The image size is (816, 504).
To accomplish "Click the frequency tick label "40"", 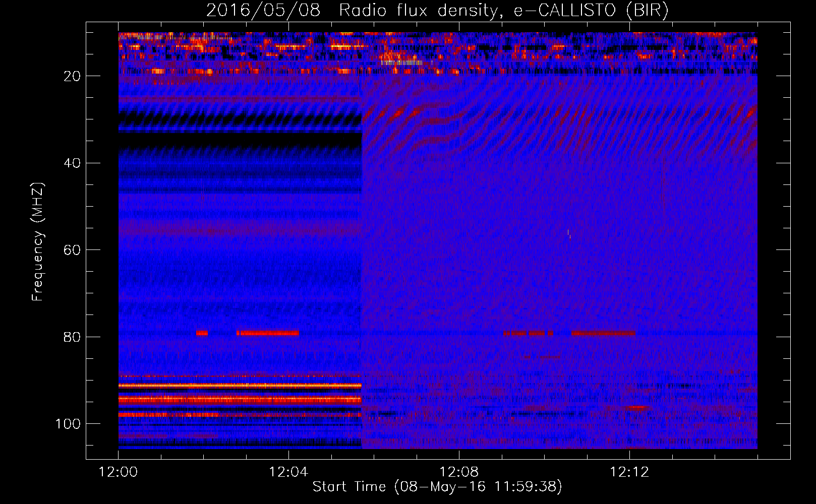I will (72, 163).
